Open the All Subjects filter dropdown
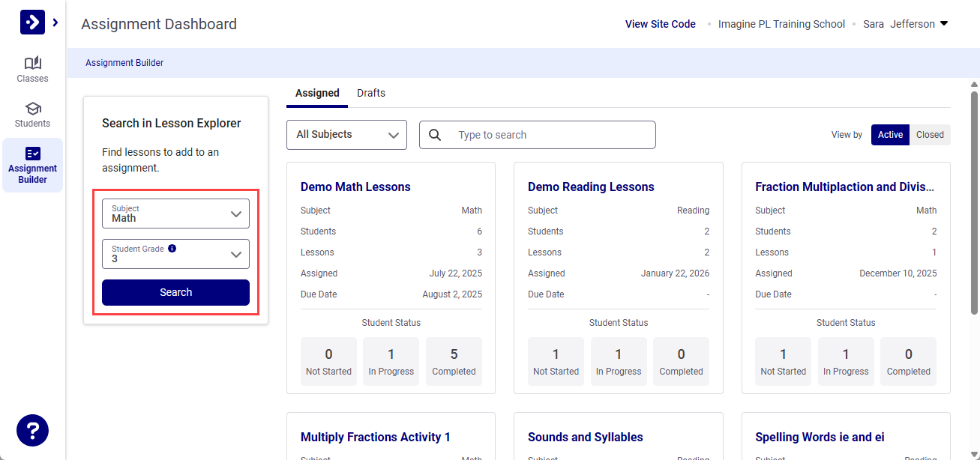Viewport: 980px width, 460px height. click(346, 135)
